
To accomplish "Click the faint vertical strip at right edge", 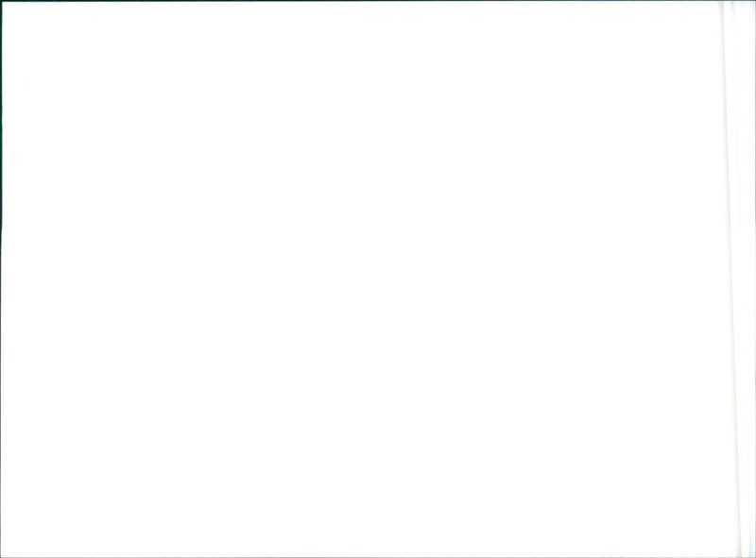I will pos(738,279).
